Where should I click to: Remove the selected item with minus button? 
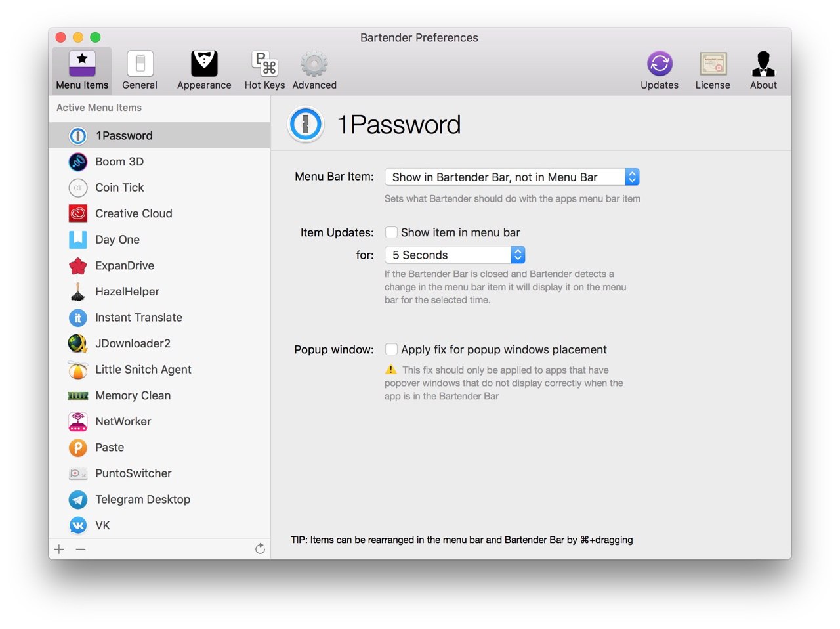point(81,549)
